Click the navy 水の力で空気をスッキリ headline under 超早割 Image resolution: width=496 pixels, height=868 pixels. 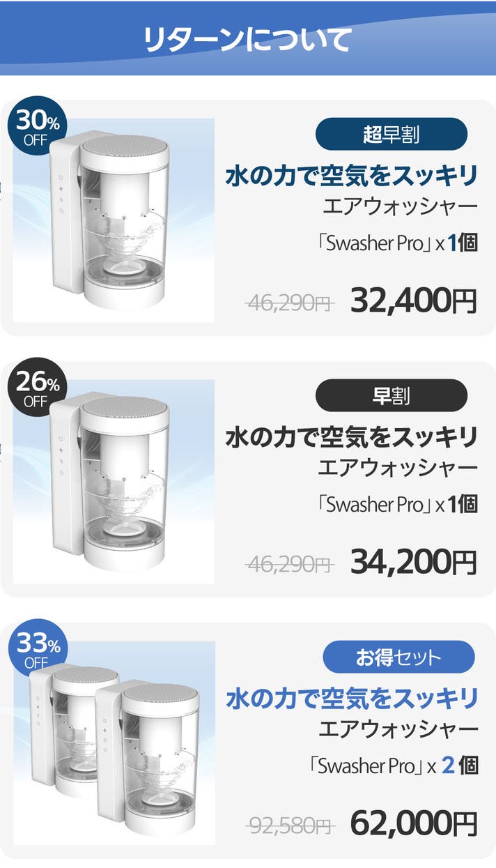click(x=351, y=175)
